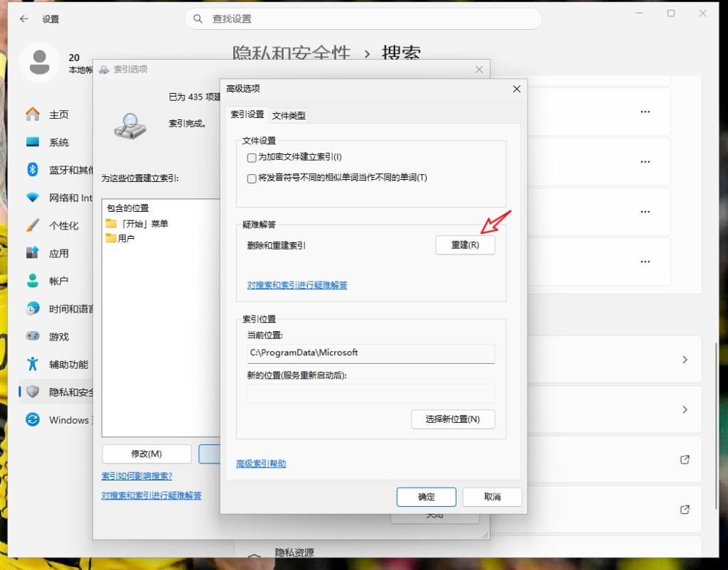728x570 pixels.
Task: Open Accounts (帐户) icon in sidebar
Action: click(x=33, y=281)
